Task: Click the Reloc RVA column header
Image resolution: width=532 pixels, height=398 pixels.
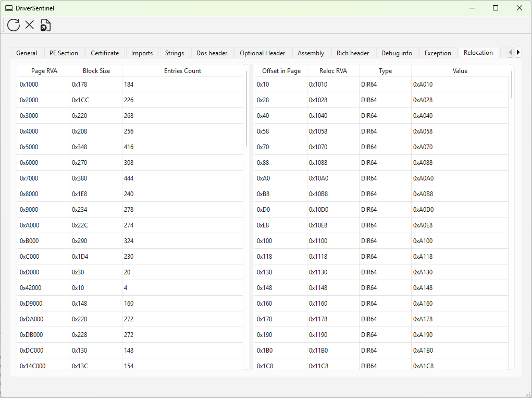Action: 333,71
